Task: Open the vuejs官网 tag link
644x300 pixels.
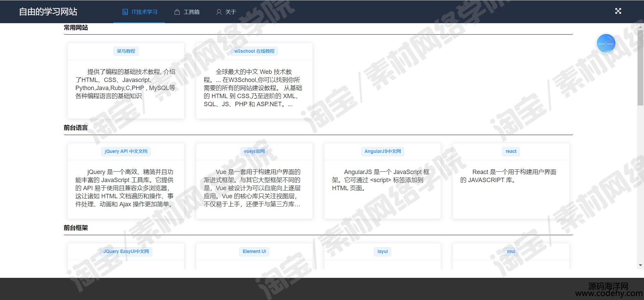Action: click(x=254, y=151)
